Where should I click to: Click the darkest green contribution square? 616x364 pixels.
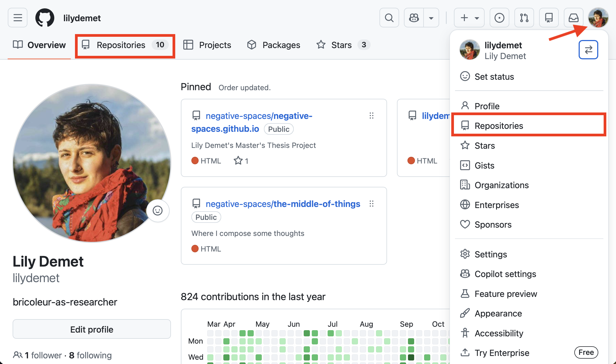click(x=411, y=357)
